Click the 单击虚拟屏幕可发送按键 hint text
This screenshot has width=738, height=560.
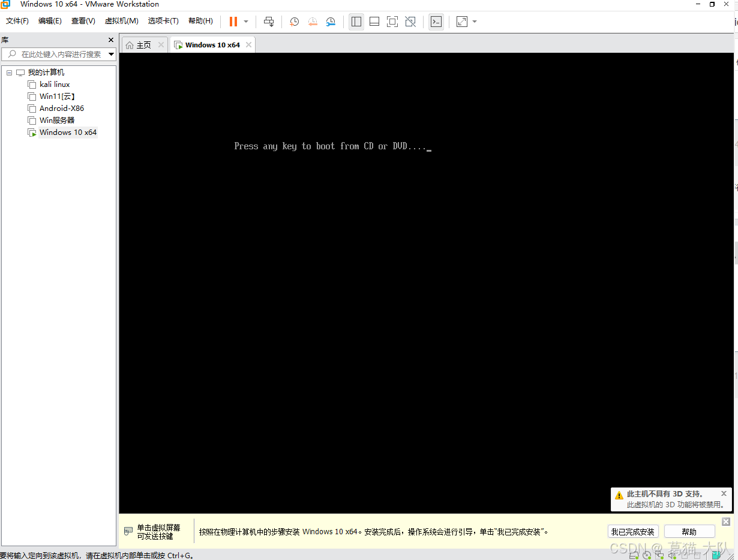pyautogui.click(x=158, y=532)
